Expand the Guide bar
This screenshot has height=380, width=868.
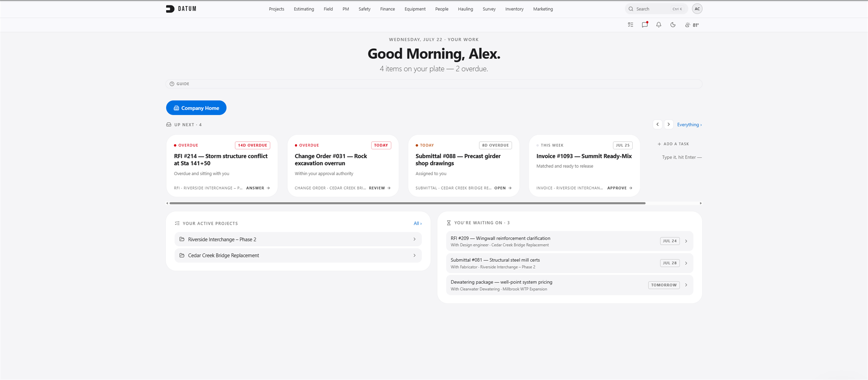point(434,84)
